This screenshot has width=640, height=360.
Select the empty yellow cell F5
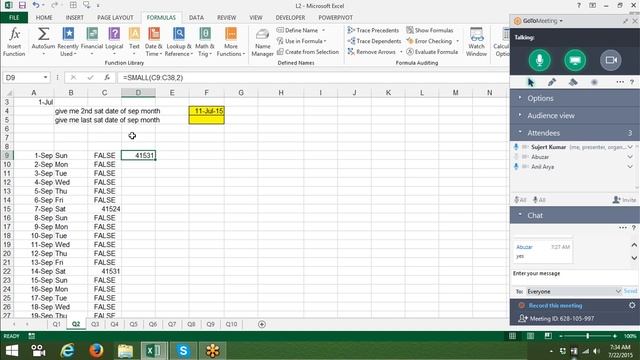coord(207,120)
